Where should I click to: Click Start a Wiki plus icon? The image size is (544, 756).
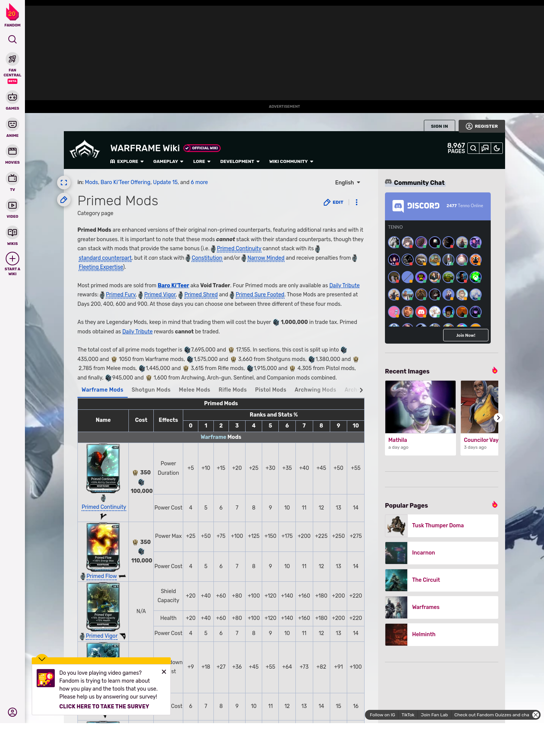tap(12, 259)
